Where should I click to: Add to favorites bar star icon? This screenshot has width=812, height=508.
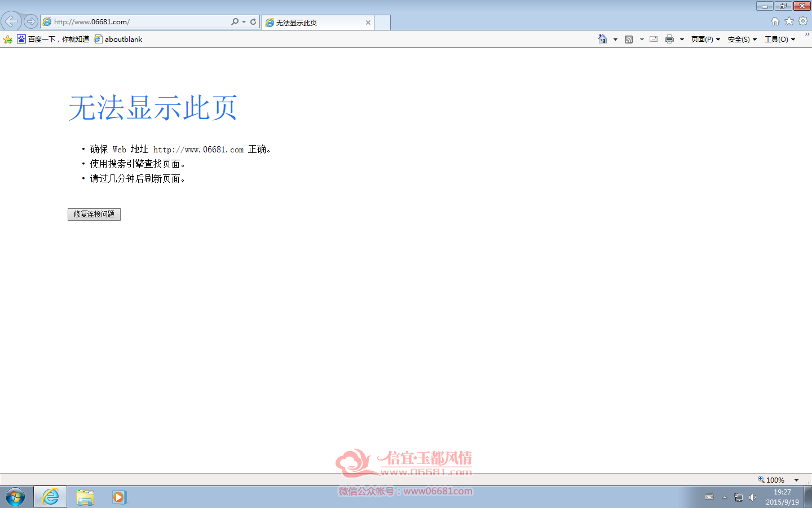coord(8,39)
